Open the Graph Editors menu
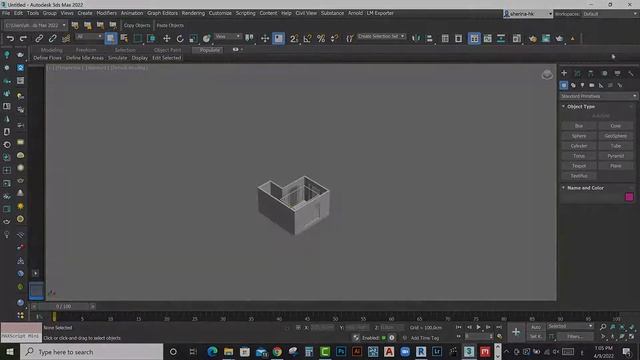 pyautogui.click(x=162, y=13)
